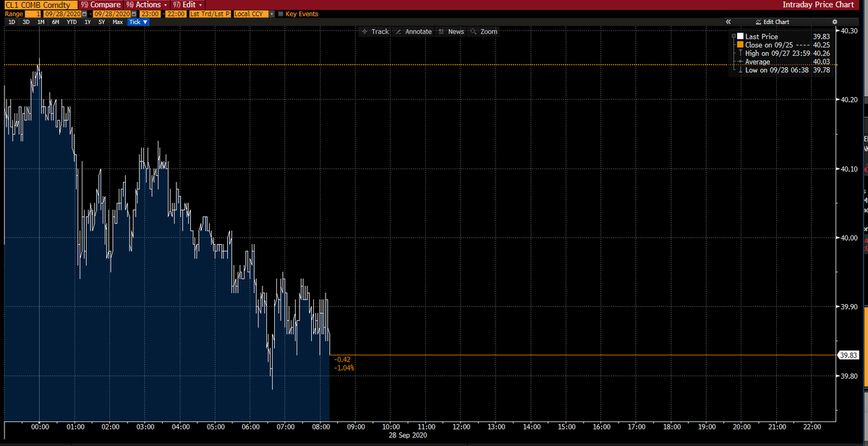
Task: Select the 1M range tab
Action: (x=41, y=22)
